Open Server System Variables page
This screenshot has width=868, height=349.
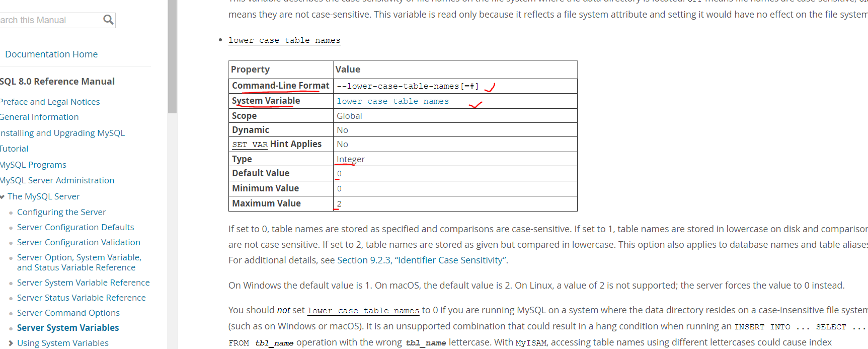pyautogui.click(x=68, y=327)
